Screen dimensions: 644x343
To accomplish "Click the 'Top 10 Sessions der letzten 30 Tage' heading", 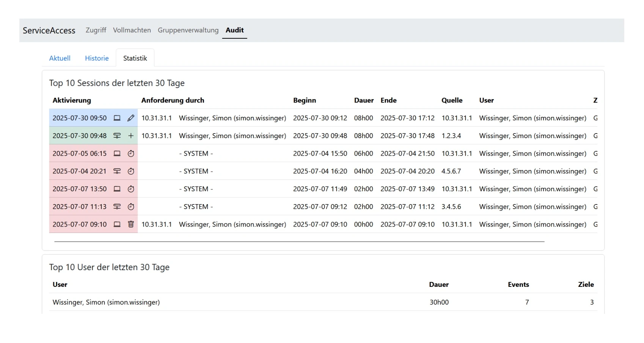I will coord(117,83).
